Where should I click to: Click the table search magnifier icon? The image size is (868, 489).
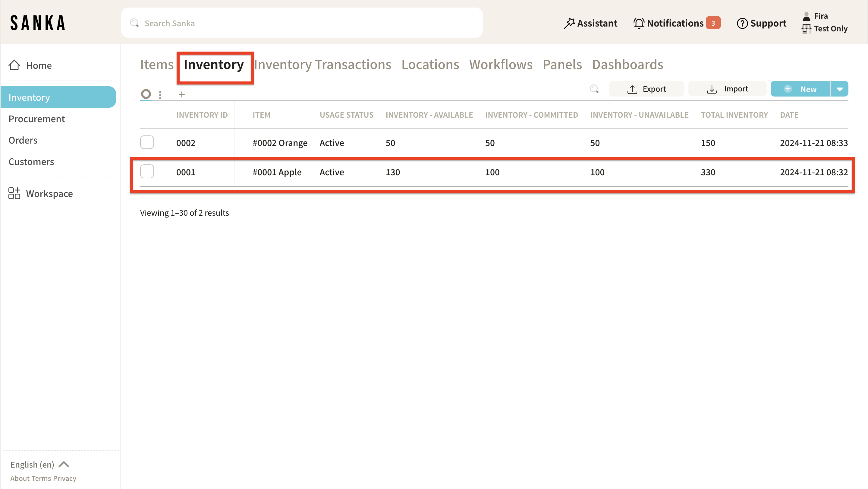coord(594,89)
